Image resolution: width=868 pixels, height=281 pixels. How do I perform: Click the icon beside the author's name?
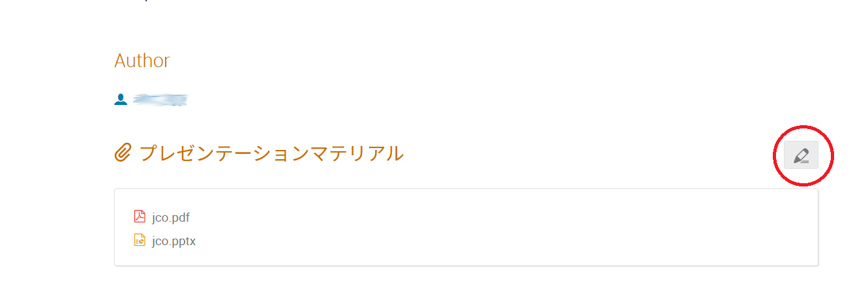click(x=121, y=100)
